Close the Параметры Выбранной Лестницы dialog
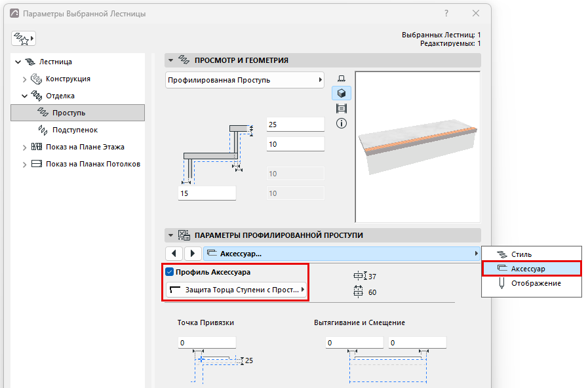This screenshot has height=388, width=588. pyautogui.click(x=476, y=14)
